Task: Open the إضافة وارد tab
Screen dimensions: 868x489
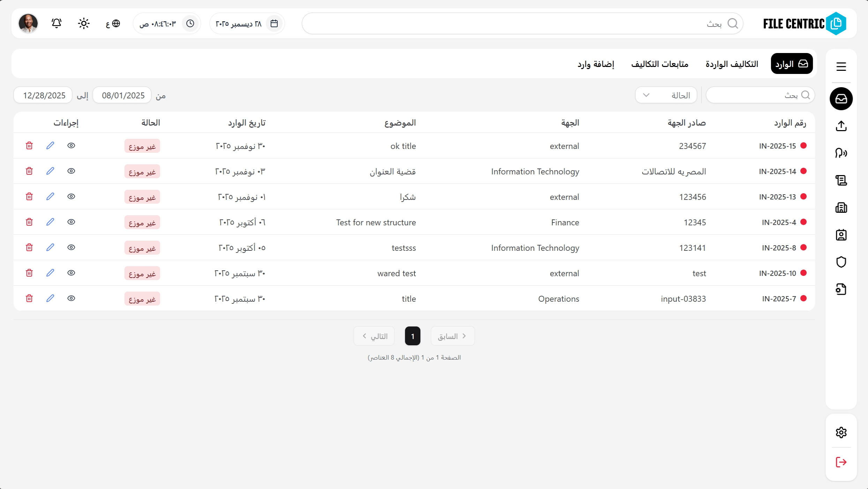Action: (x=596, y=64)
